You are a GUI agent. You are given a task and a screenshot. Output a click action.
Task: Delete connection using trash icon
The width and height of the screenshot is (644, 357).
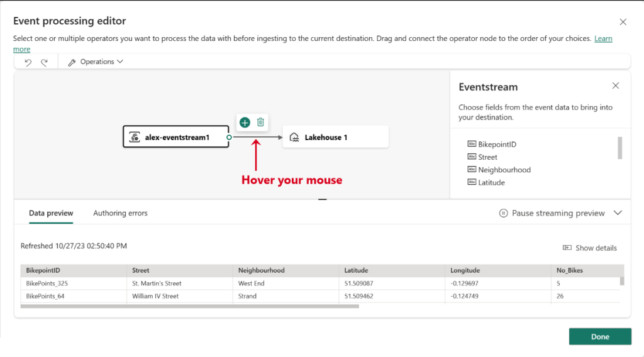pos(260,123)
